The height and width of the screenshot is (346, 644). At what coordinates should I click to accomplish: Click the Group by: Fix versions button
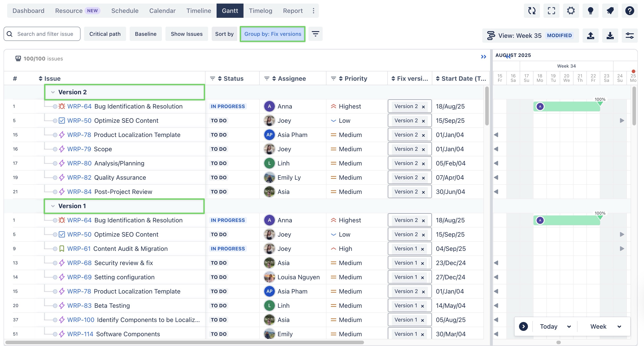272,34
